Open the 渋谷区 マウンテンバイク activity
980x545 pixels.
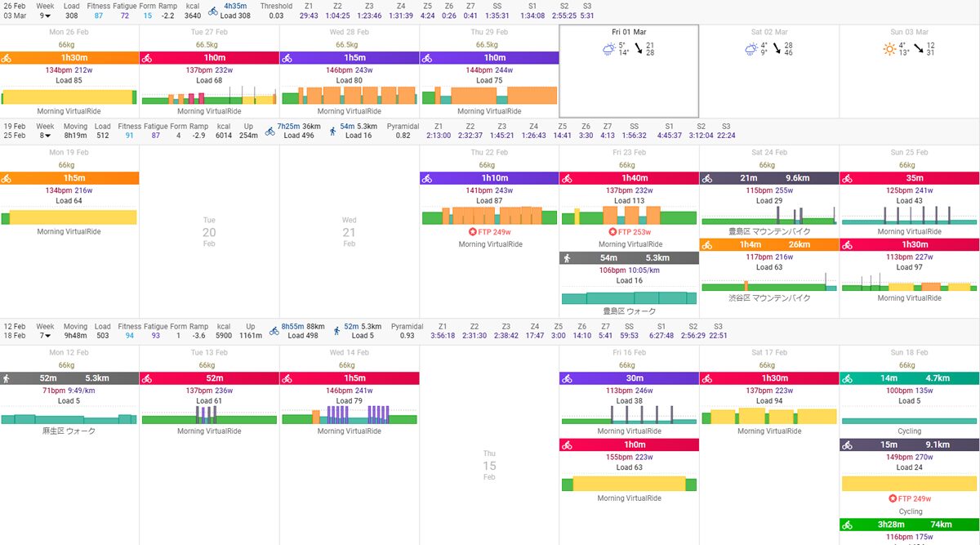[768, 298]
